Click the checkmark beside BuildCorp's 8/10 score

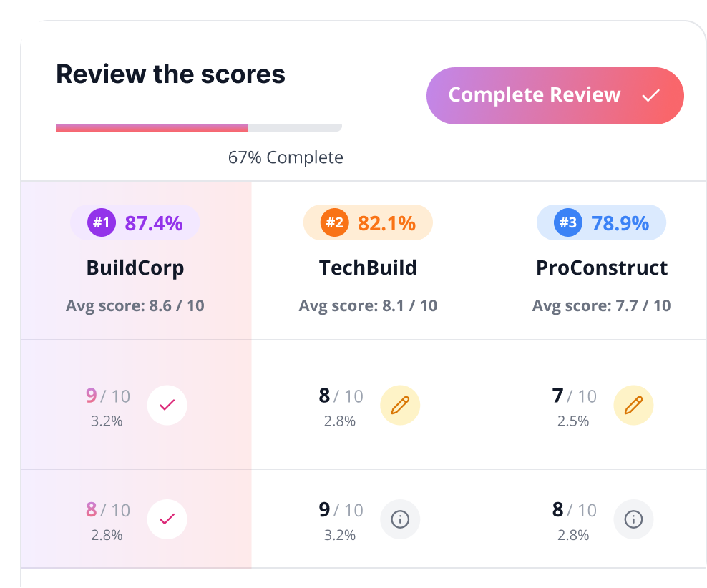167,519
